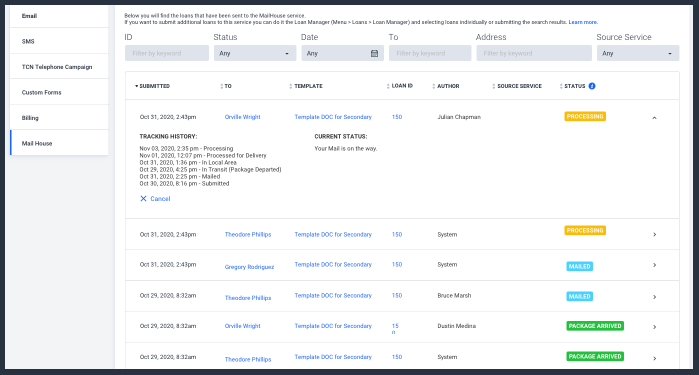Expand the last Package Arrived System row
Screen dimensions: 699x375
tap(654, 359)
